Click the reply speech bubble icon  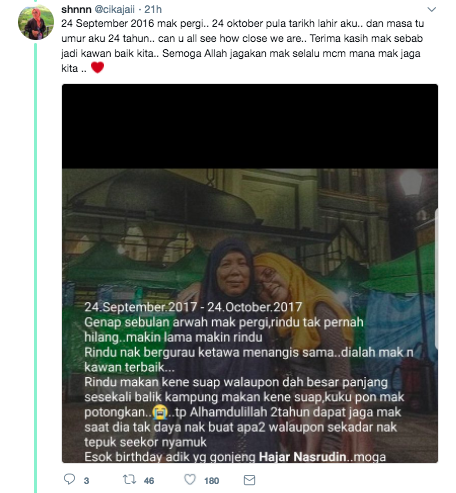tap(69, 479)
